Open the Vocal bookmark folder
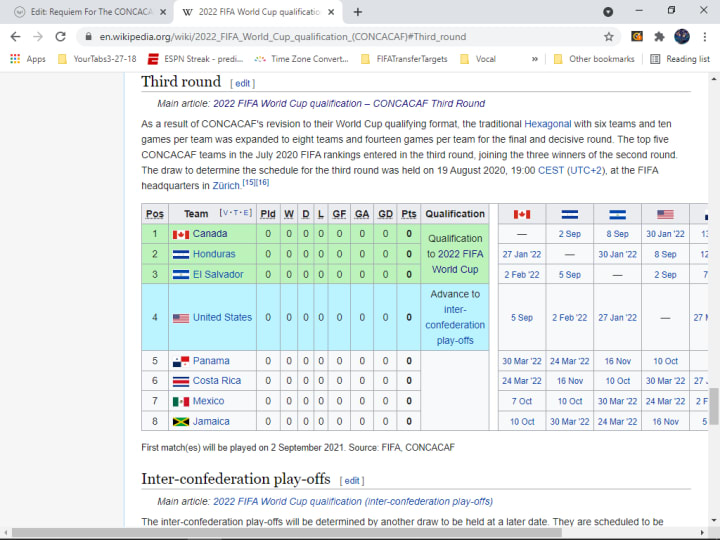 click(x=478, y=59)
